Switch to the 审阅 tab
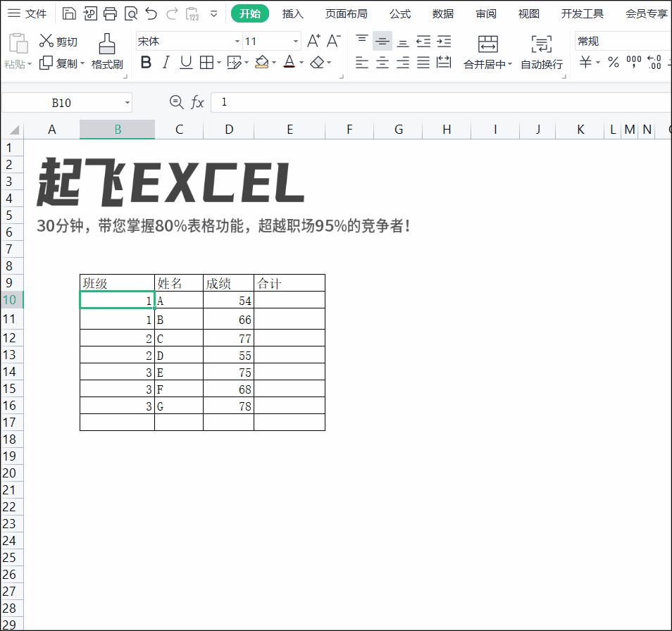 (486, 14)
